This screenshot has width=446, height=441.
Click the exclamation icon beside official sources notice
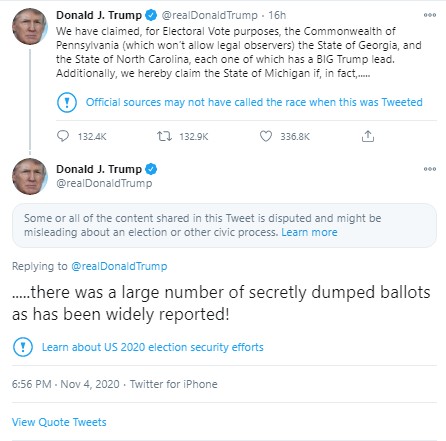[67, 102]
